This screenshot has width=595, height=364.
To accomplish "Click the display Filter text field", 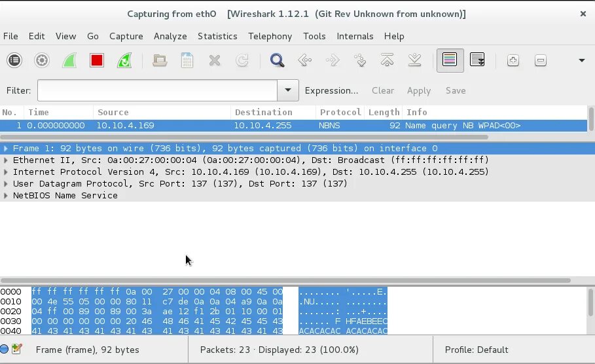I will pos(158,90).
